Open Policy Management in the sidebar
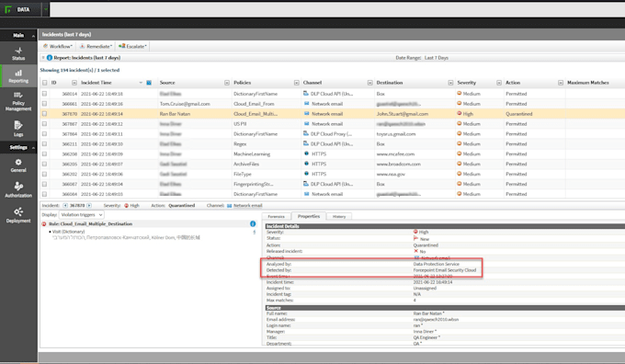Viewport: 625px width, 364px height. click(18, 101)
